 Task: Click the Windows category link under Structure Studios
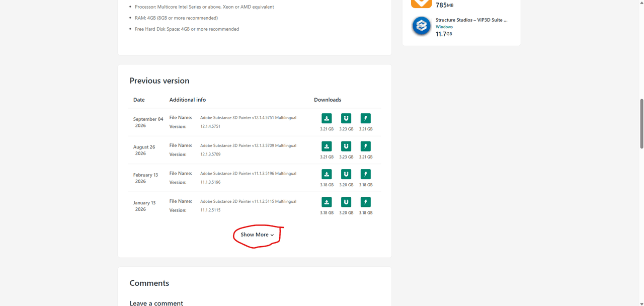tap(444, 27)
